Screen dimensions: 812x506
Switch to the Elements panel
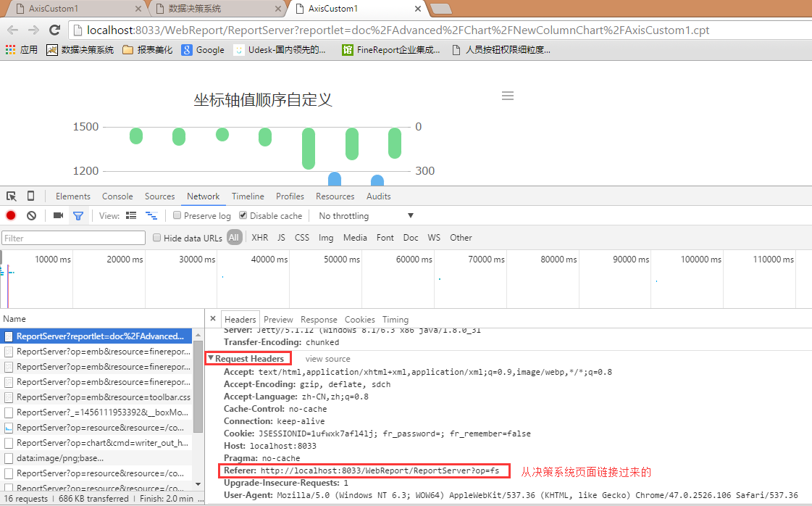(x=73, y=196)
